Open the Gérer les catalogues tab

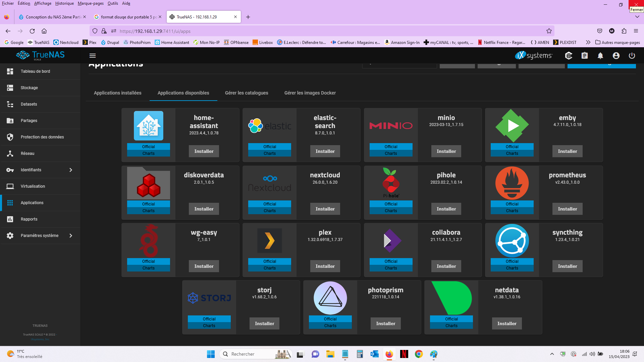[246, 93]
